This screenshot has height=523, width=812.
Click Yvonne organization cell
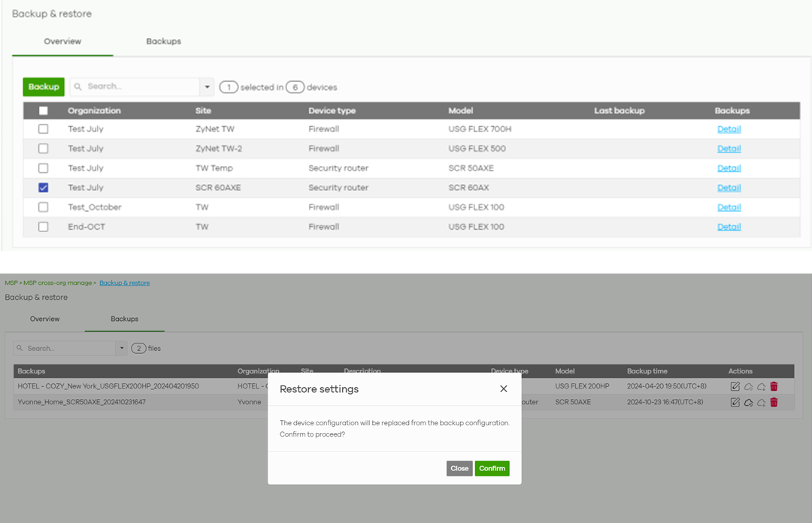click(x=249, y=402)
